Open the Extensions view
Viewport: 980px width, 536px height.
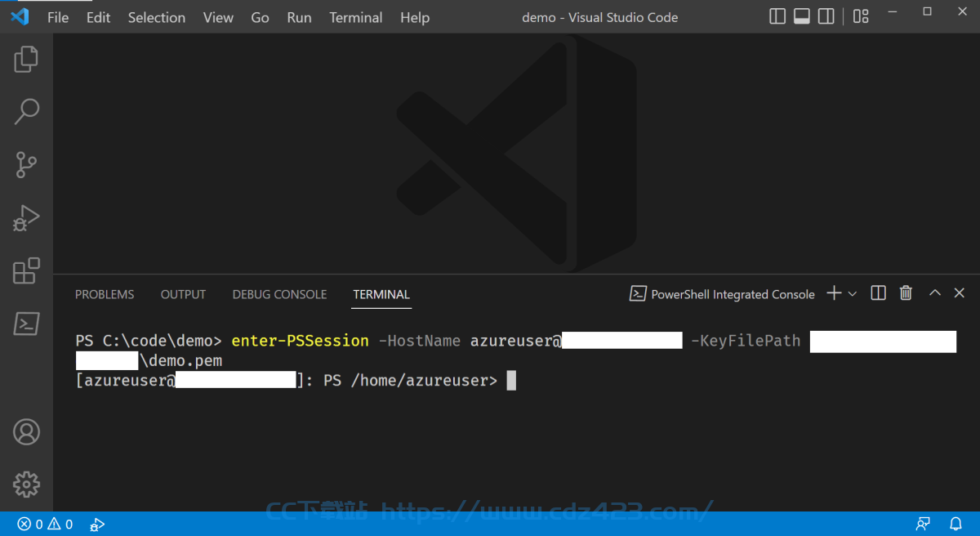[26, 271]
